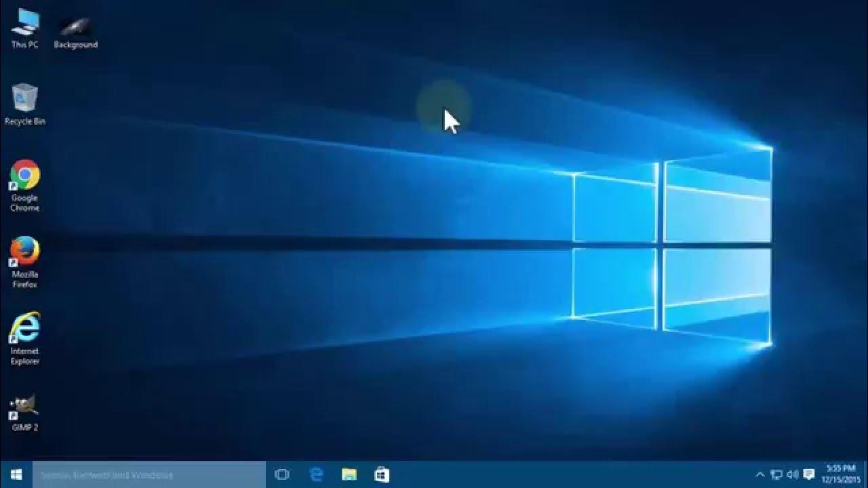Open File Explorer from the taskbar

349,474
